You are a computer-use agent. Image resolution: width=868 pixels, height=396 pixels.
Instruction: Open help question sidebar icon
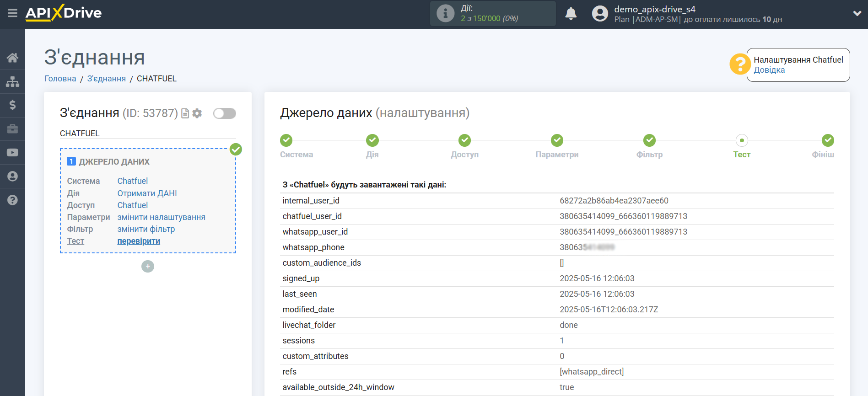[12, 200]
